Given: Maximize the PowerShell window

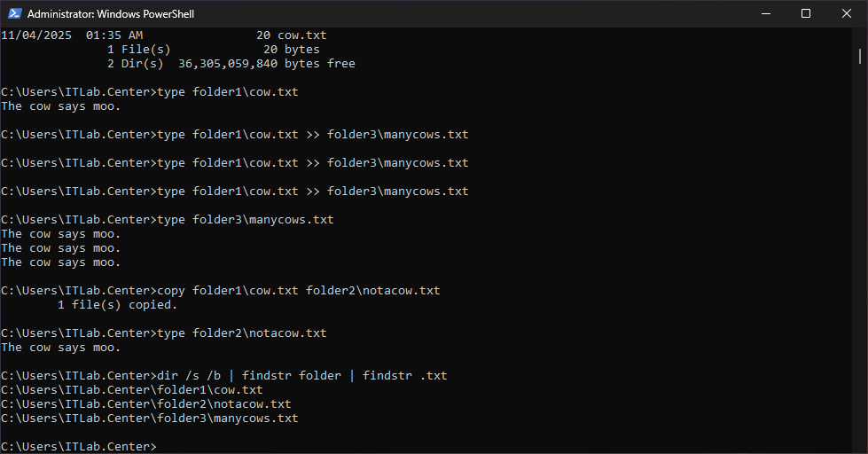Looking at the screenshot, I should click(x=806, y=13).
